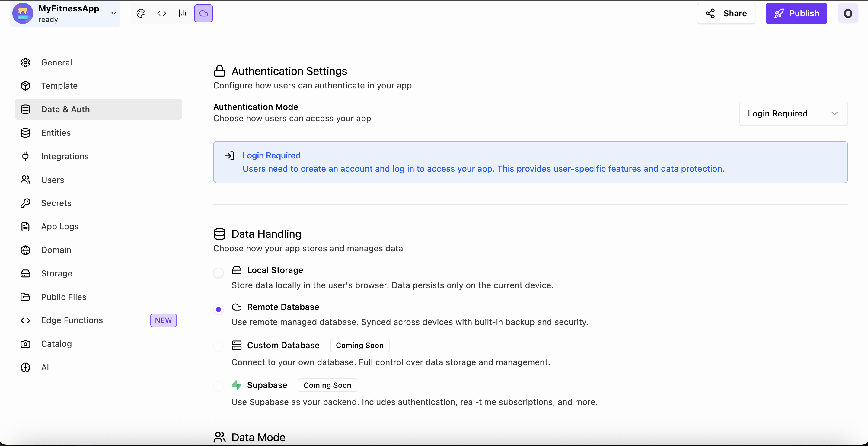Share the app
This screenshot has height=446, width=868.
tap(726, 13)
